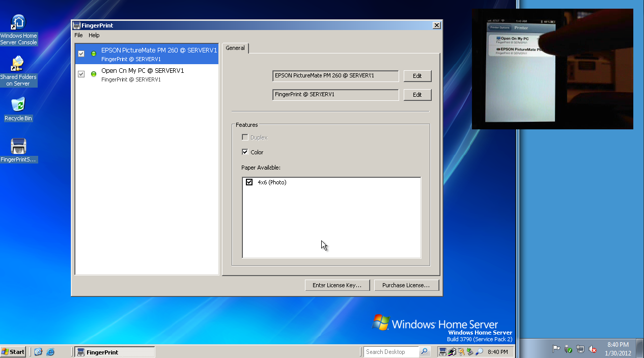Edit the EPSON PictureMate PM 260 name
Image resolution: width=644 pixels, height=358 pixels.
tap(417, 76)
